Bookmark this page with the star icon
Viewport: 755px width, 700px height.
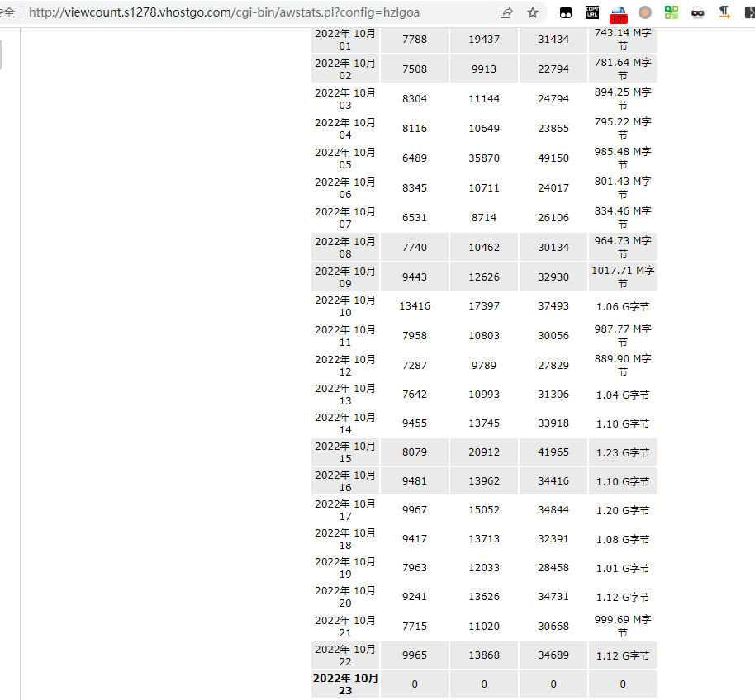pos(533,12)
